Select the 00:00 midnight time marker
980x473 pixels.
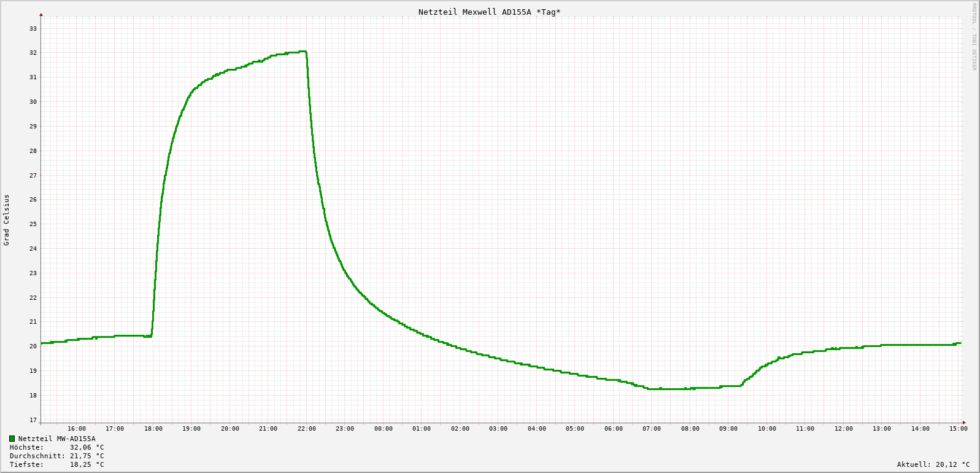(384, 429)
